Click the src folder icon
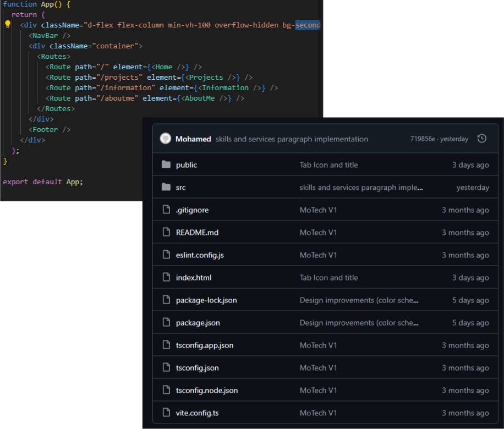504x429 pixels. coord(166,188)
